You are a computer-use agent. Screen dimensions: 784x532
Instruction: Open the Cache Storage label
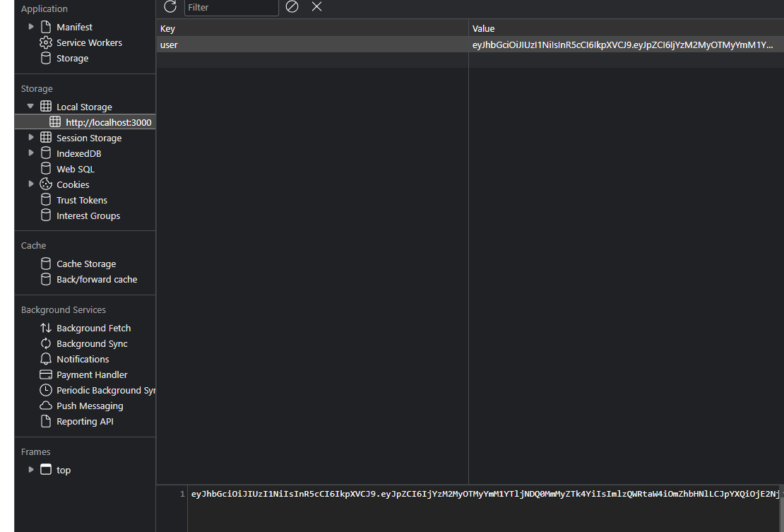(x=86, y=264)
